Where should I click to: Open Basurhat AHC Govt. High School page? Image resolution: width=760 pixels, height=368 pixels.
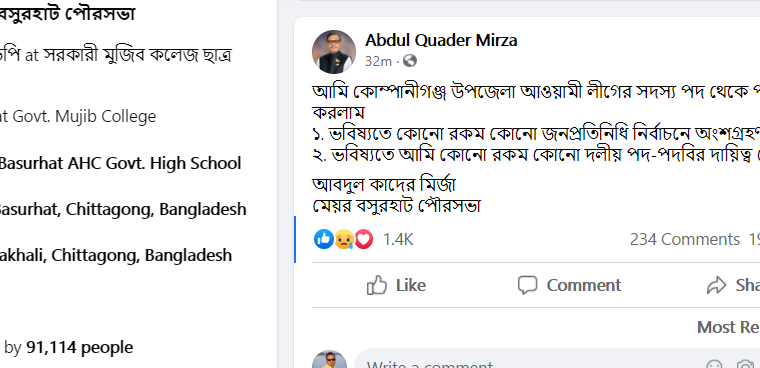pyautogui.click(x=120, y=163)
